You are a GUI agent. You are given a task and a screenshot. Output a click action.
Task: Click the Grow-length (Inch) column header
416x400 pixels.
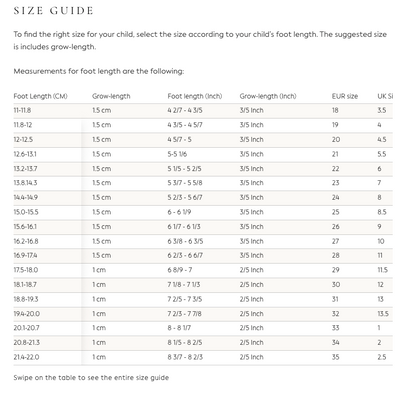[268, 96]
